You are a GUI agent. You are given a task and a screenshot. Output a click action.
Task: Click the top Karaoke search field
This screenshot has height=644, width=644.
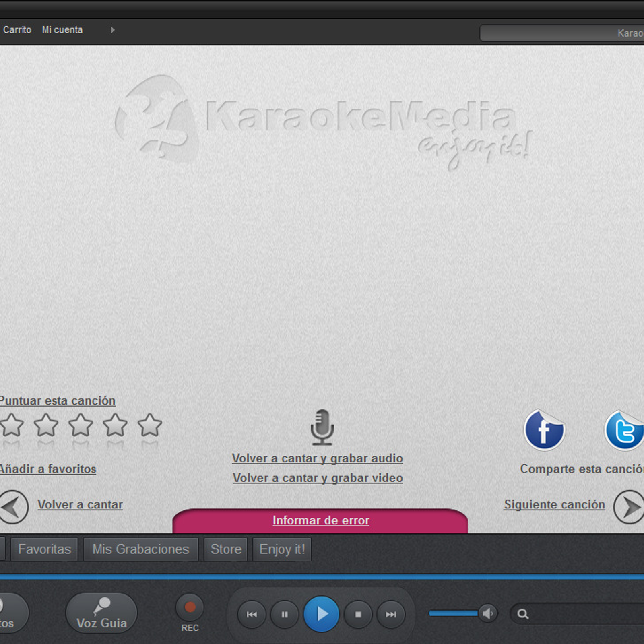(x=562, y=33)
